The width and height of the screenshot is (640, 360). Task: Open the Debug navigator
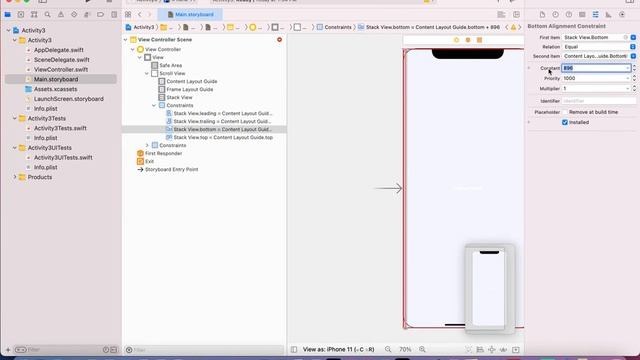coord(87,15)
